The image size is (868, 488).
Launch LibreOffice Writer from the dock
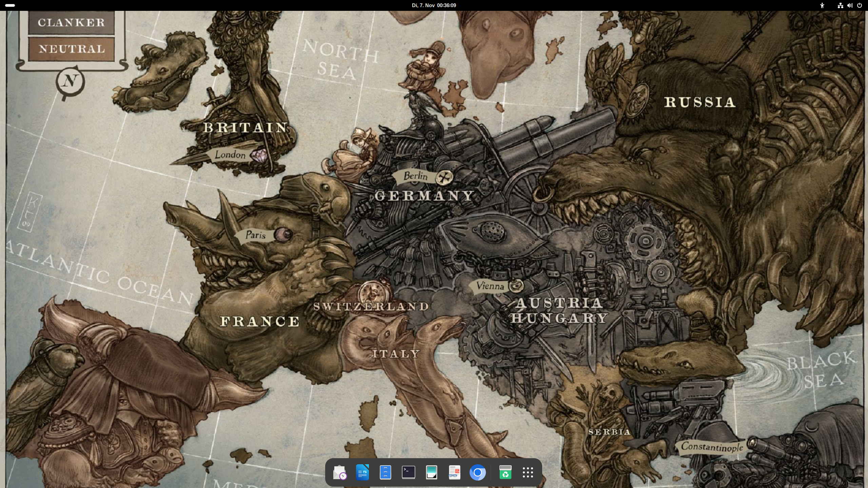[362, 472]
